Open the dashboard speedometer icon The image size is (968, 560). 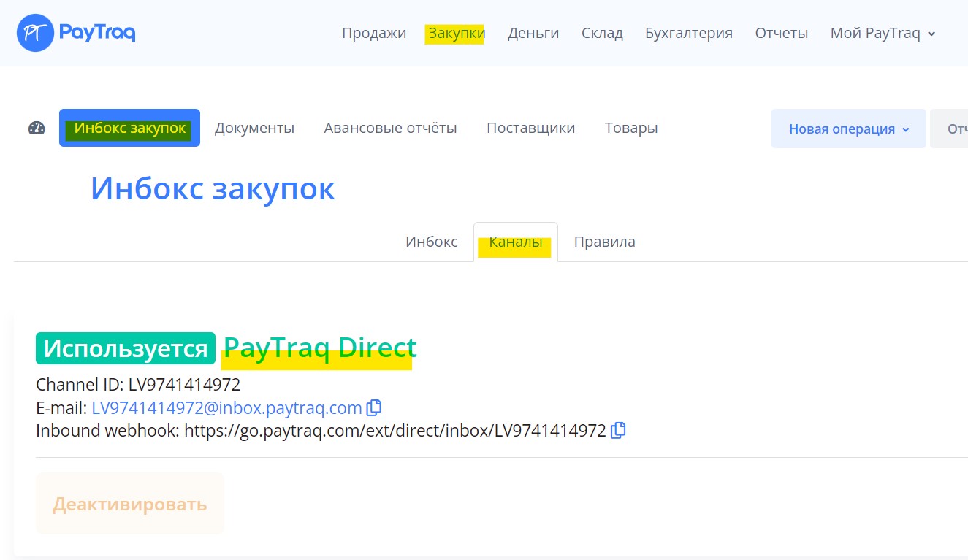(37, 128)
